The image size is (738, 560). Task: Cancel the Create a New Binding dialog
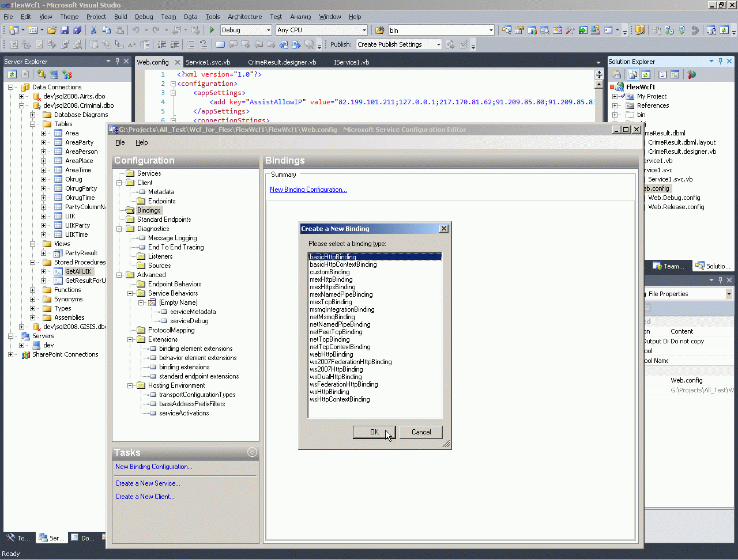point(421,432)
